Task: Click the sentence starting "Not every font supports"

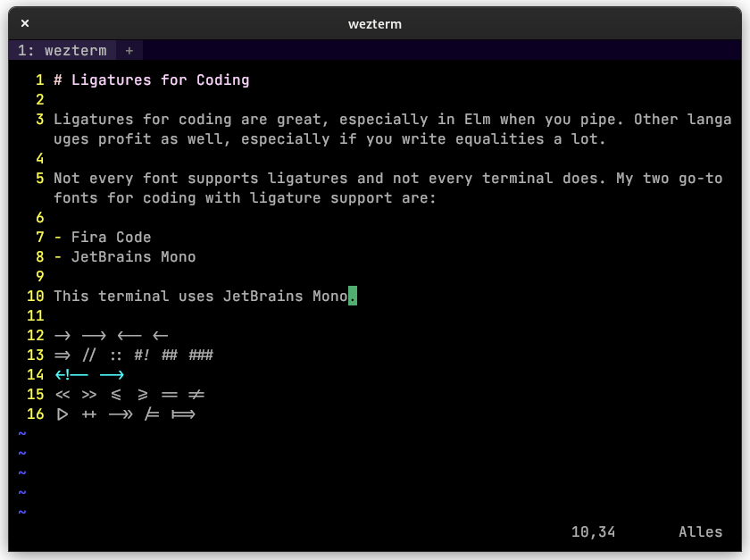Action: (x=387, y=178)
